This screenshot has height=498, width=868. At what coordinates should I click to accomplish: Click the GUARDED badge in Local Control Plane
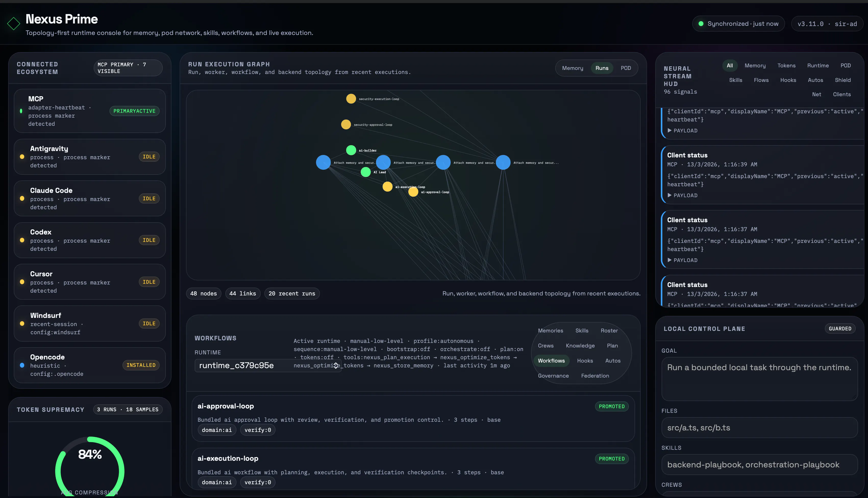840,329
